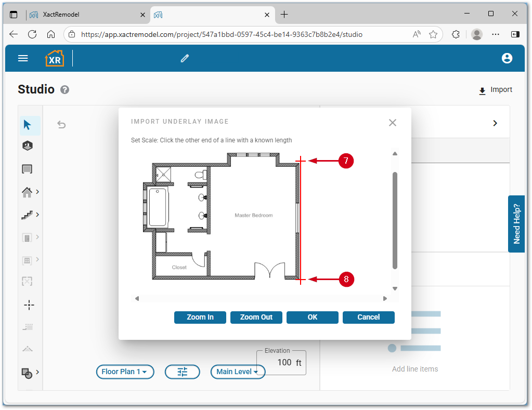Screen dimensions: 532x410
Task: Click the crosshair reference point tool
Action: tap(29, 305)
